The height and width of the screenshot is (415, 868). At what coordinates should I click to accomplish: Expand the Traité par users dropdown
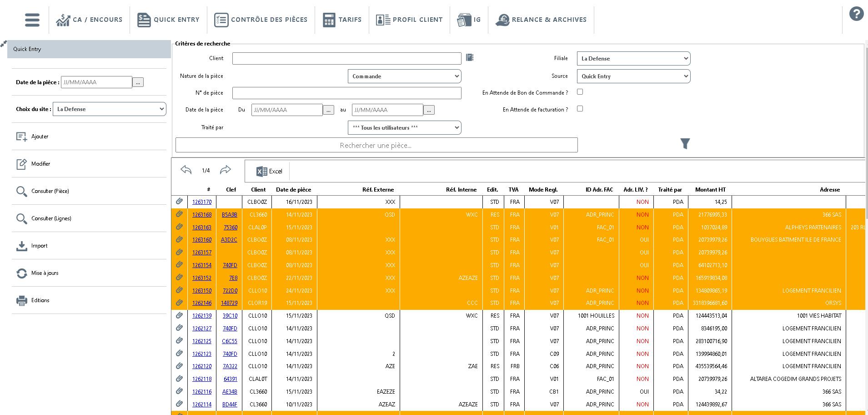[404, 128]
